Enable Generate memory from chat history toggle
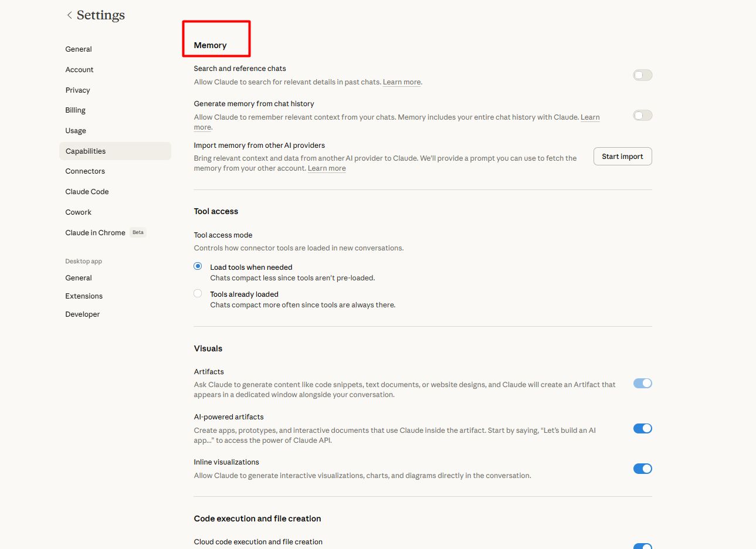756x549 pixels. click(x=643, y=116)
